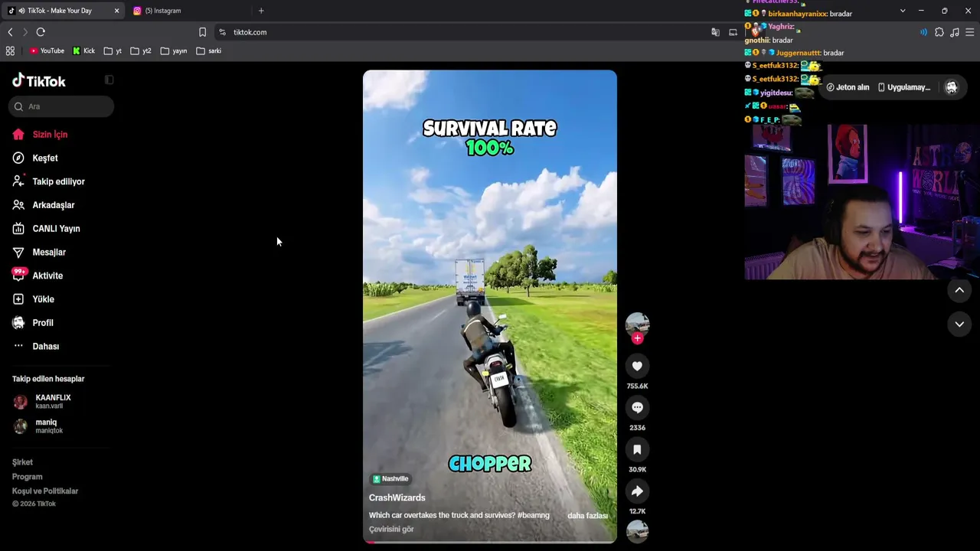980x551 pixels.
Task: Bookmark this page in the browser toolbar
Action: [202, 32]
